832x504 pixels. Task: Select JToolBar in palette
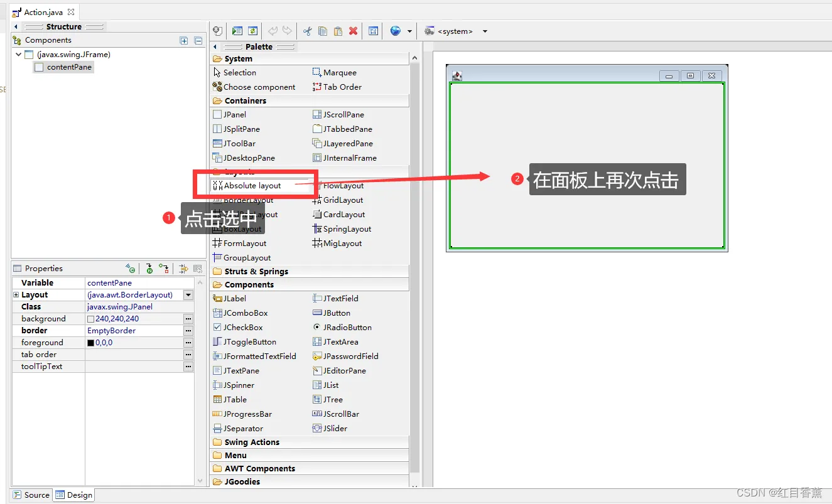click(x=234, y=144)
